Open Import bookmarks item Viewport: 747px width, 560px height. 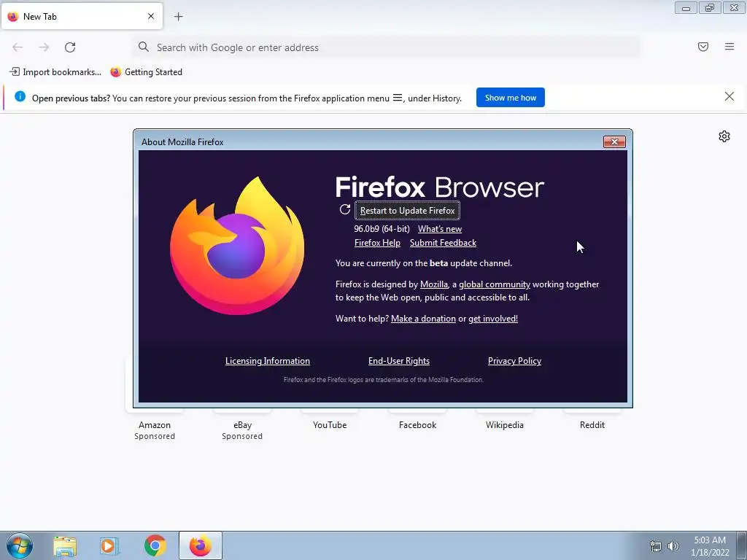pyautogui.click(x=55, y=72)
